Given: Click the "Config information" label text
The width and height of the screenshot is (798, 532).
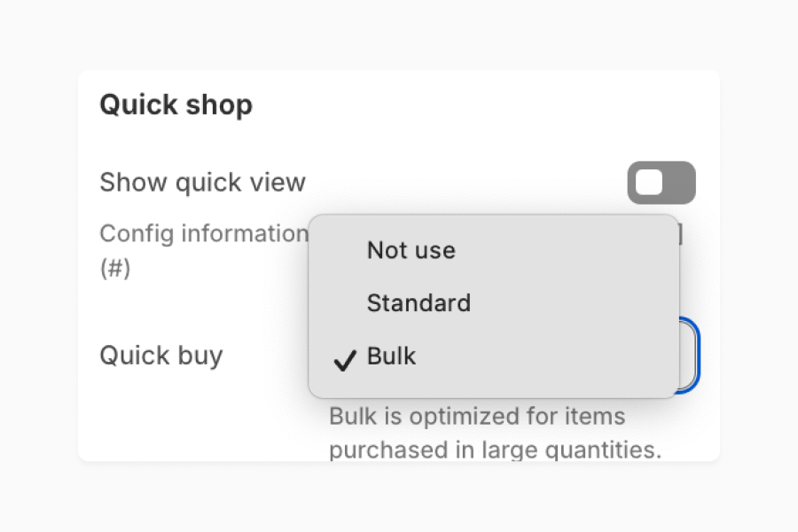Looking at the screenshot, I should point(203,234).
